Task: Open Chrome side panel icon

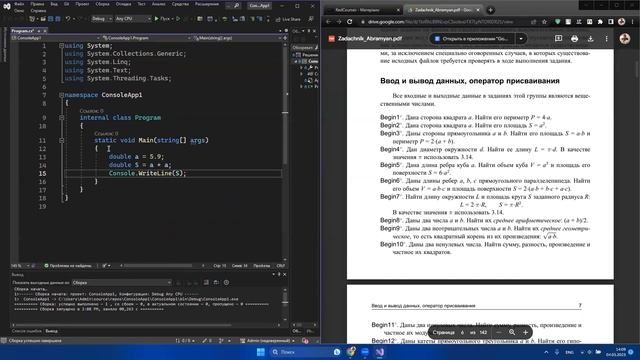Action: tap(611, 22)
